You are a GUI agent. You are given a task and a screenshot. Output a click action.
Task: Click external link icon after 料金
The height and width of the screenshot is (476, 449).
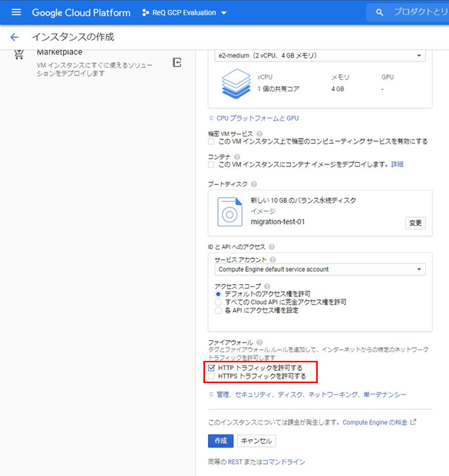click(413, 422)
